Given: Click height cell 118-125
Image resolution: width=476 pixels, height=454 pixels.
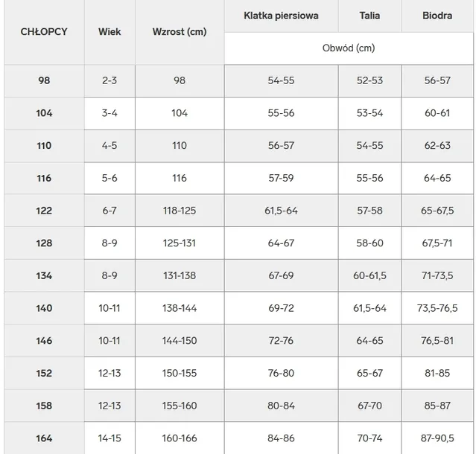Looking at the screenshot, I should 179,211.
